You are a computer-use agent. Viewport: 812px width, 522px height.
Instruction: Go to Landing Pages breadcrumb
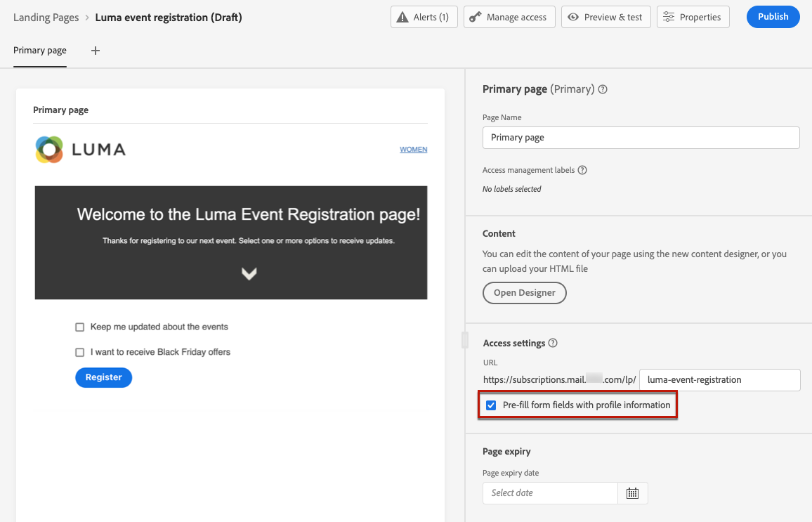click(46, 18)
